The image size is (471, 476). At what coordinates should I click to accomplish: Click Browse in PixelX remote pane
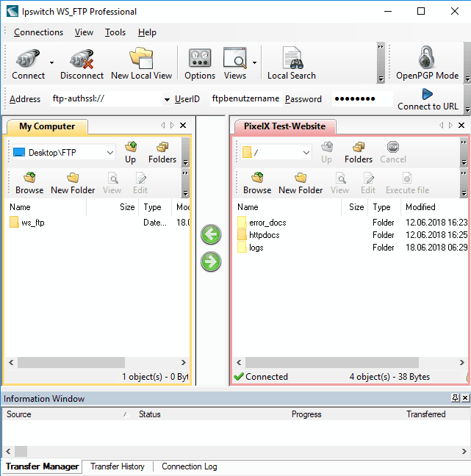[x=257, y=184]
